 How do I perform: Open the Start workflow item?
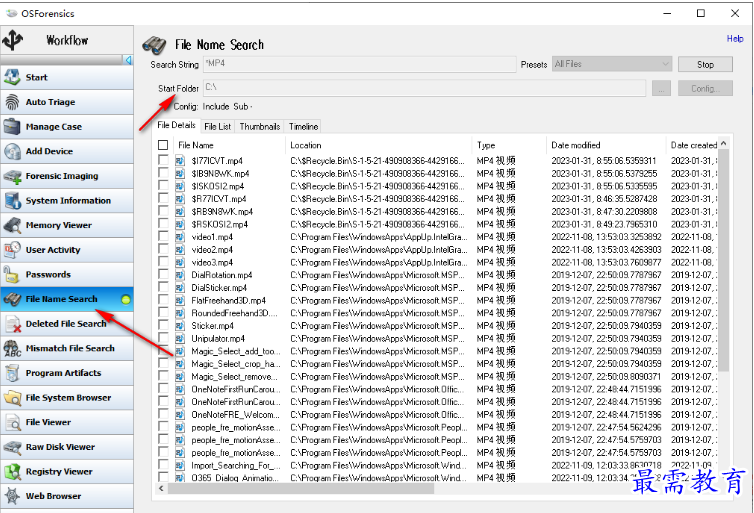(x=67, y=77)
